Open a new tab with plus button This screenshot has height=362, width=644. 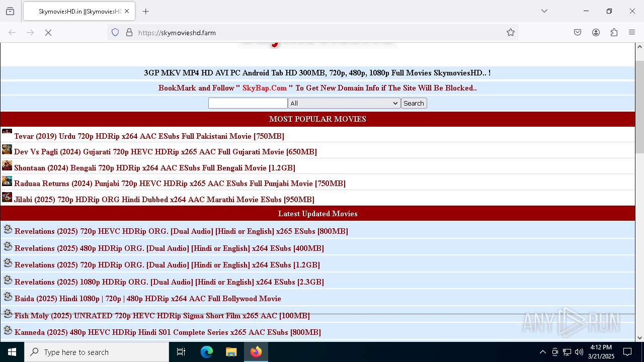click(x=146, y=11)
